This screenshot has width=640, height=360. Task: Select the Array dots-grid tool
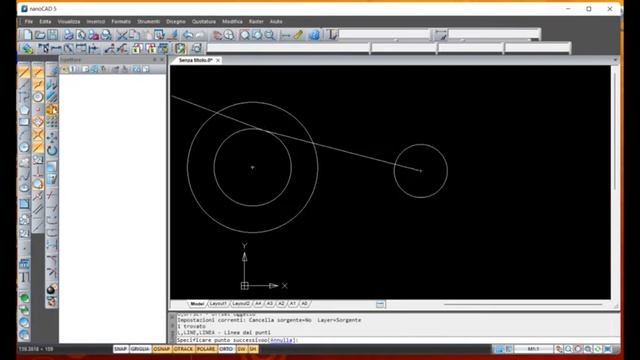[x=52, y=122]
